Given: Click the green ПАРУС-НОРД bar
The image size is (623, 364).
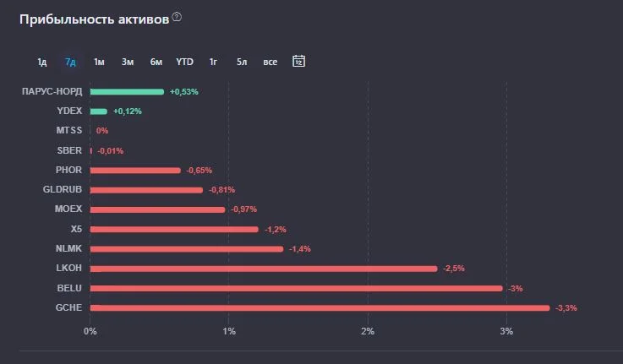Looking at the screenshot, I should (127, 92).
